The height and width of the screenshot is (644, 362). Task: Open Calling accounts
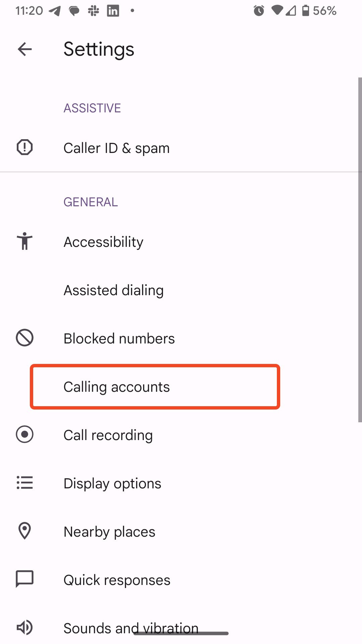117,387
